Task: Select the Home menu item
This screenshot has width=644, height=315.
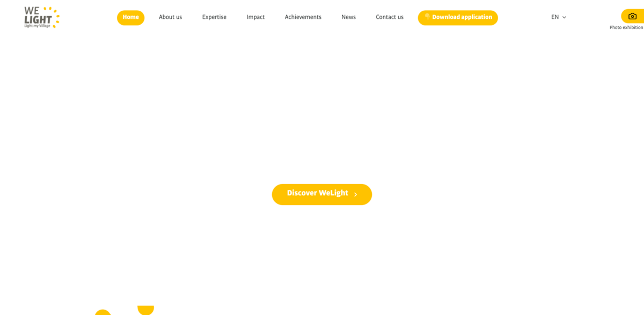Action: coord(130,17)
